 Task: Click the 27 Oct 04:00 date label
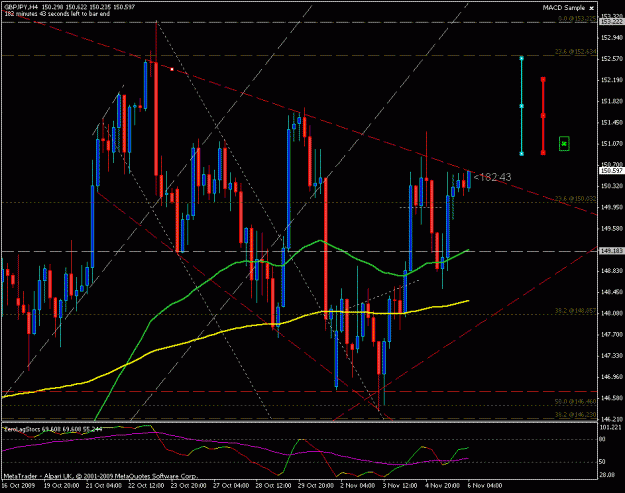point(231,486)
